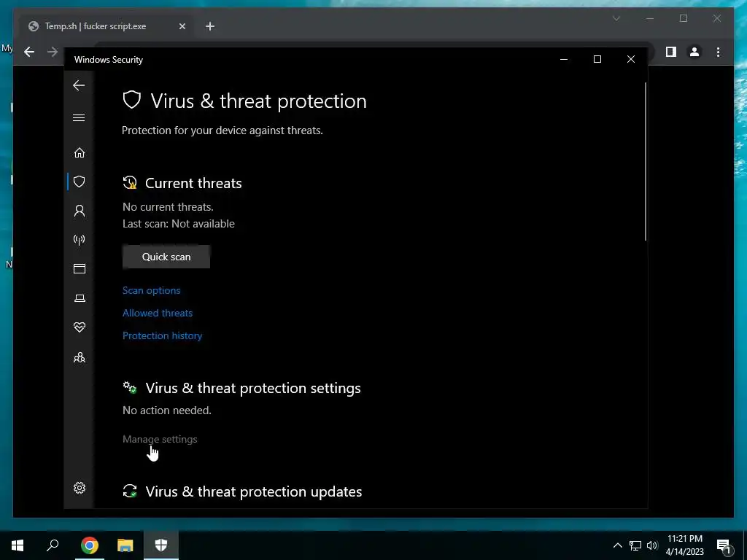Open a new Chrome tab
Screen dimensions: 747x560
coord(210,27)
